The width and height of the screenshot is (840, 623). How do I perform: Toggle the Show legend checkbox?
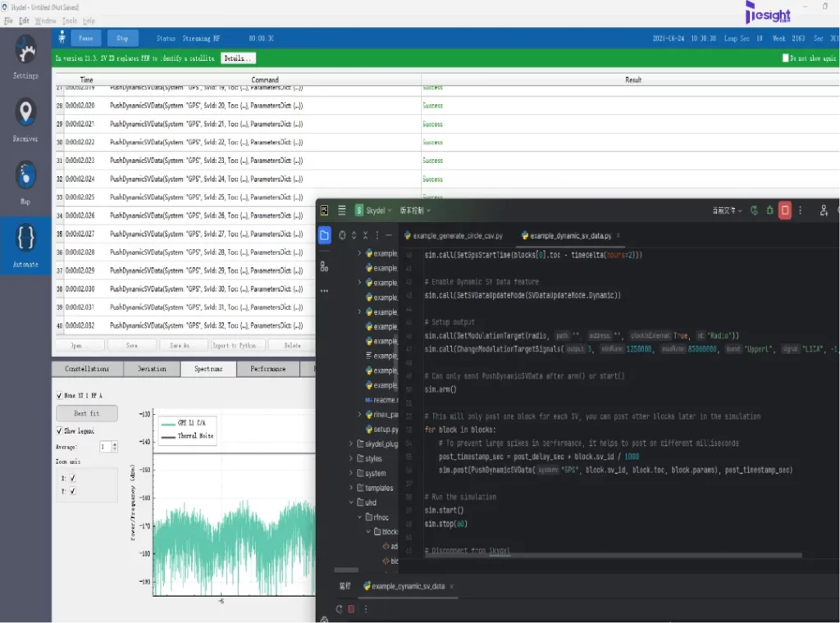pos(59,430)
